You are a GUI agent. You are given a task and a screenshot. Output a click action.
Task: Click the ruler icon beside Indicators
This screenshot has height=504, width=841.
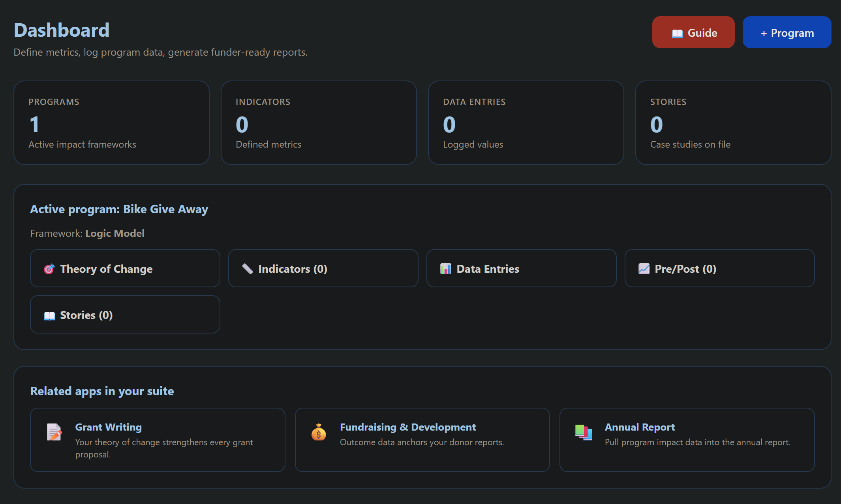click(x=248, y=269)
